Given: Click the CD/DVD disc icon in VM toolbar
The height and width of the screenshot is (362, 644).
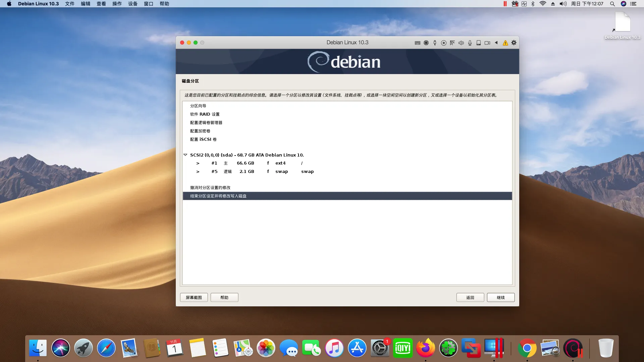Looking at the screenshot, I should coord(443,43).
